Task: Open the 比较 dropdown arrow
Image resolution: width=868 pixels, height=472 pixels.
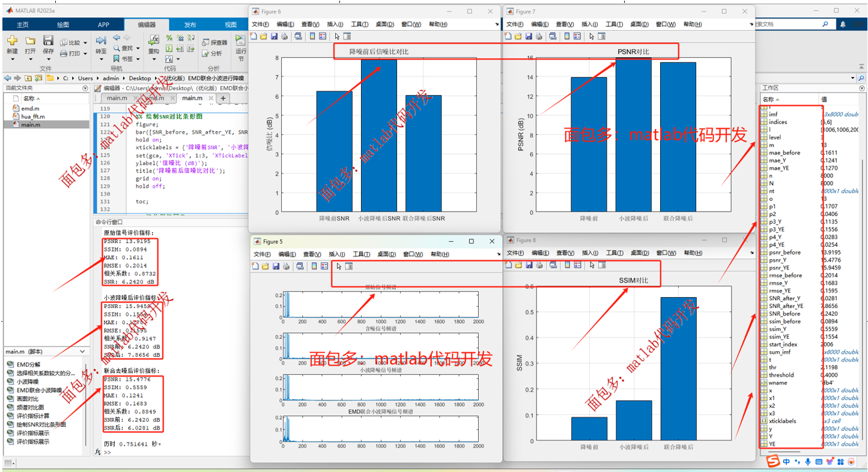Action: click(85, 43)
